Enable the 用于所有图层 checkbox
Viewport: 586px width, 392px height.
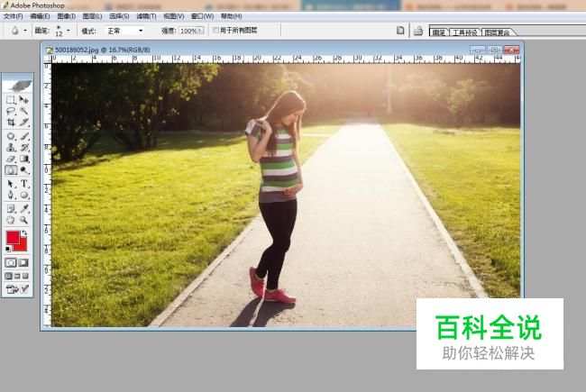coord(215,30)
